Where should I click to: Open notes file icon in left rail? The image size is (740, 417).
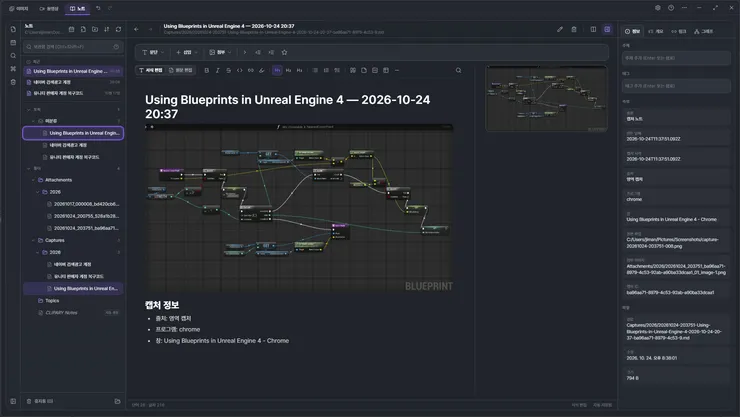[13, 29]
